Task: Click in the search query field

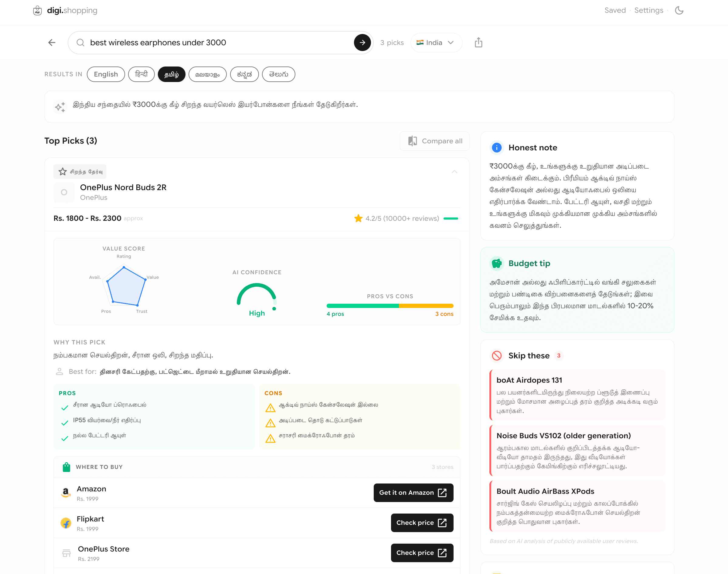Action: click(x=215, y=43)
